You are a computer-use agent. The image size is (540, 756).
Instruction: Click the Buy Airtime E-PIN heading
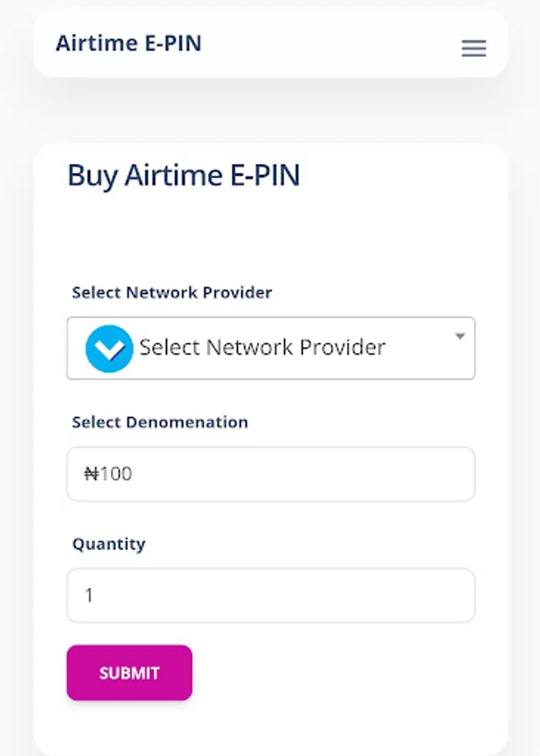coord(183,176)
